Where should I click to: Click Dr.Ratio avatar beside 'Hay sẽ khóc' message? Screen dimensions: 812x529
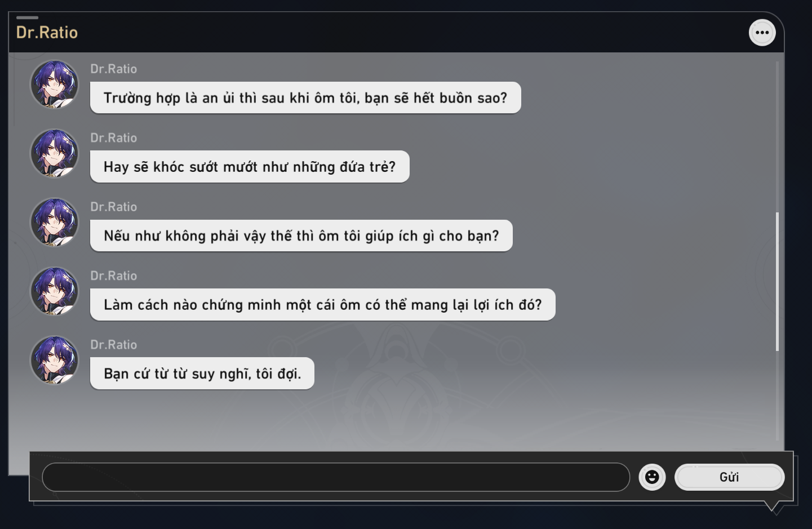tap(54, 153)
